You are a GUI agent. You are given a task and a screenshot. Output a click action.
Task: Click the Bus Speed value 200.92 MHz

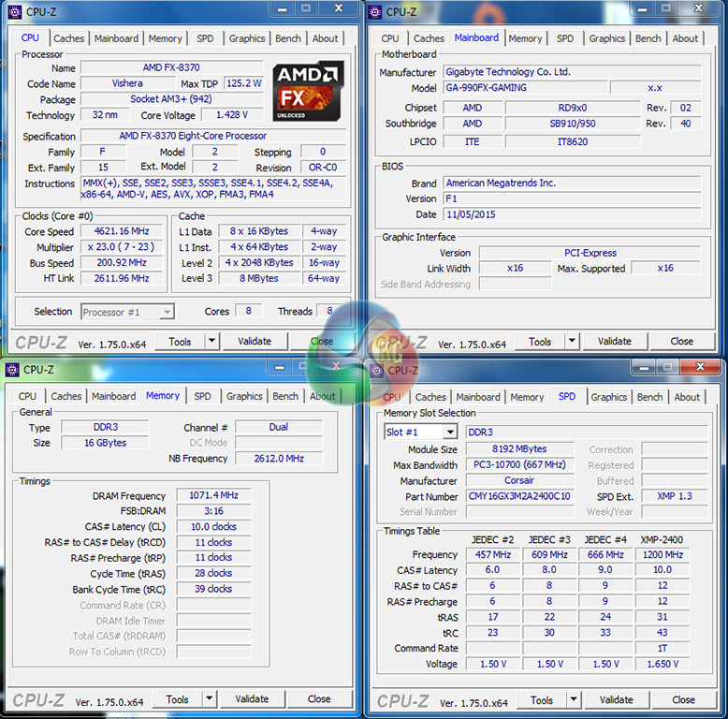coord(122,263)
